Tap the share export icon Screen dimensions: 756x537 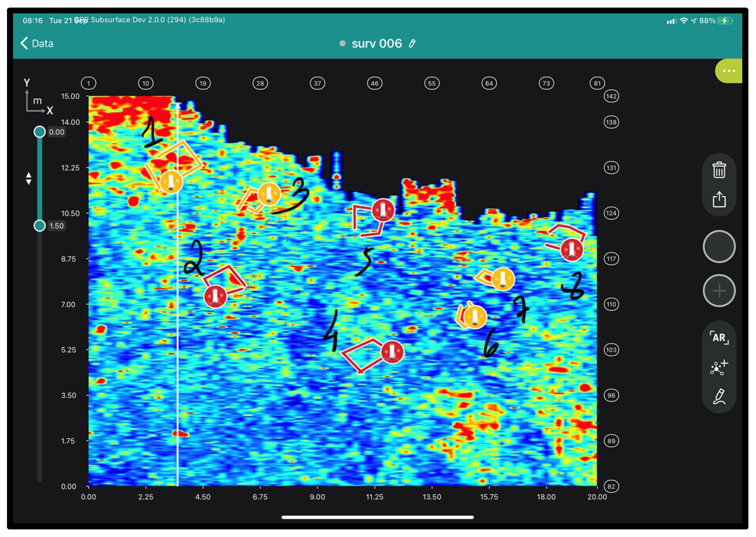pyautogui.click(x=719, y=199)
